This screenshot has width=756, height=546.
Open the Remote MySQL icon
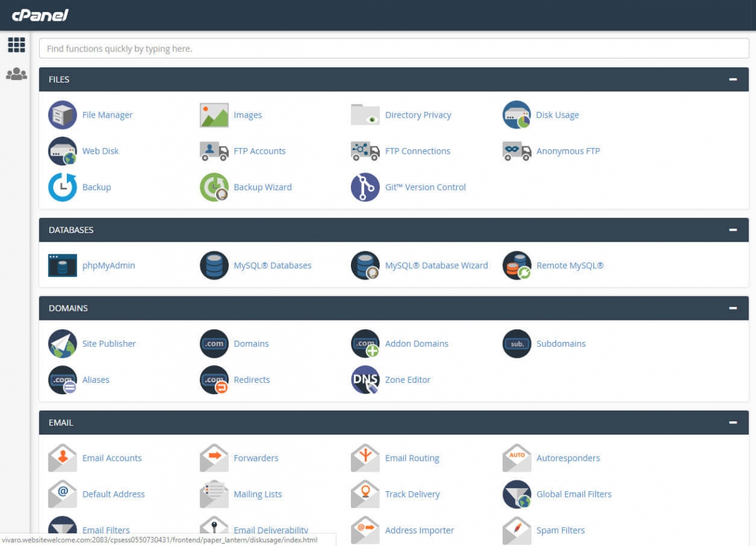pyautogui.click(x=517, y=266)
